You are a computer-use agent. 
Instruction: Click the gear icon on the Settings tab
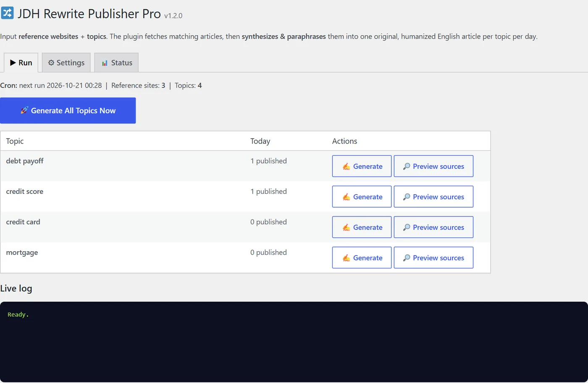click(51, 63)
